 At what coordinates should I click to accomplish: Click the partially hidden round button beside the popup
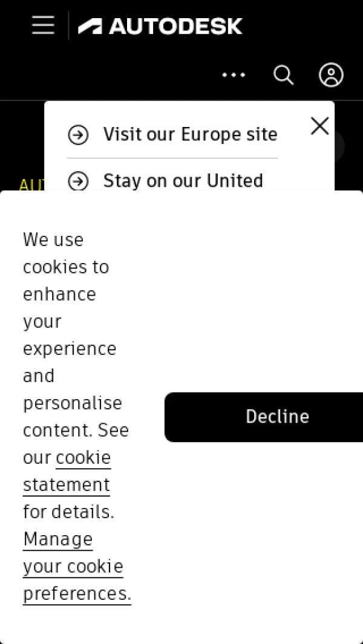[x=341, y=146]
